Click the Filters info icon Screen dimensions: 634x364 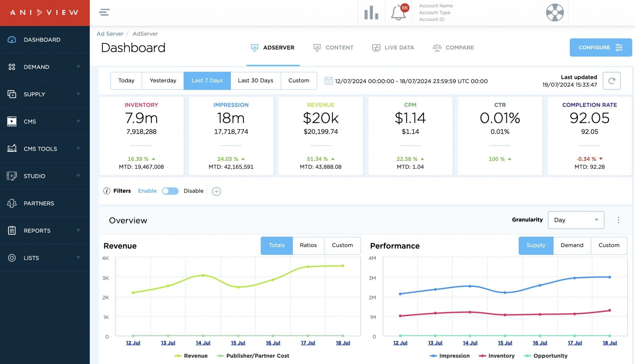click(106, 191)
